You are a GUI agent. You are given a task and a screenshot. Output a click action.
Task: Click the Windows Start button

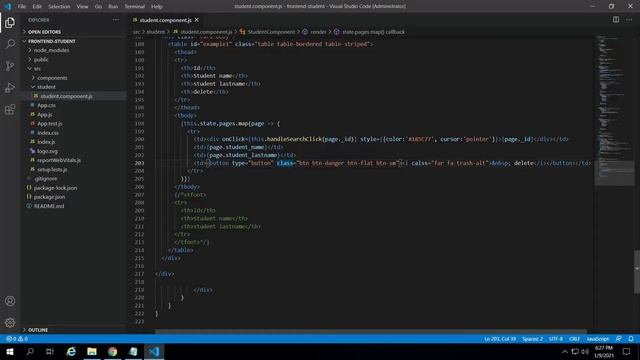coord(10,351)
